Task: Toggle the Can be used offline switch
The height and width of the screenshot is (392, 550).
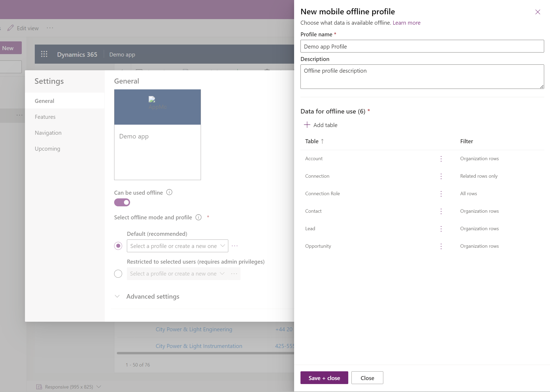Action: click(x=122, y=202)
